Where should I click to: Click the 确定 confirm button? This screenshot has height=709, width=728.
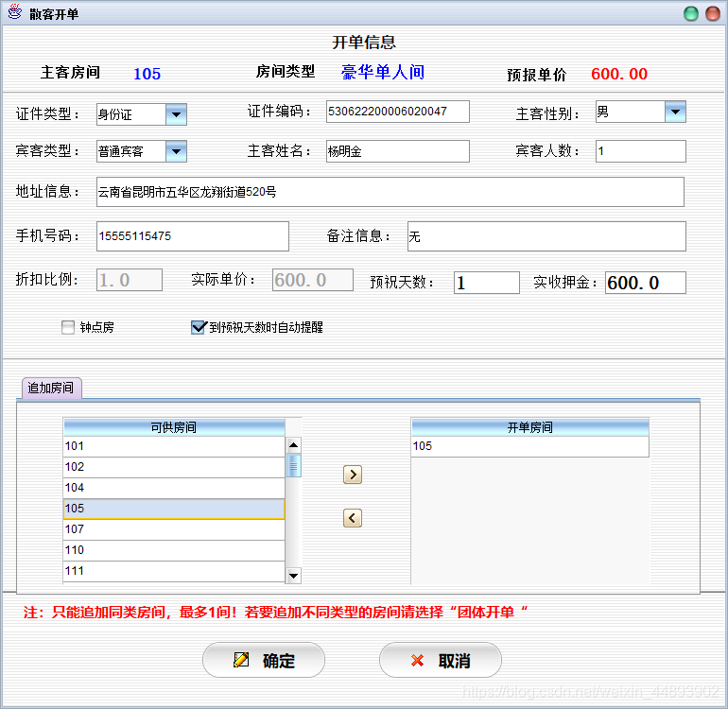click(x=263, y=660)
